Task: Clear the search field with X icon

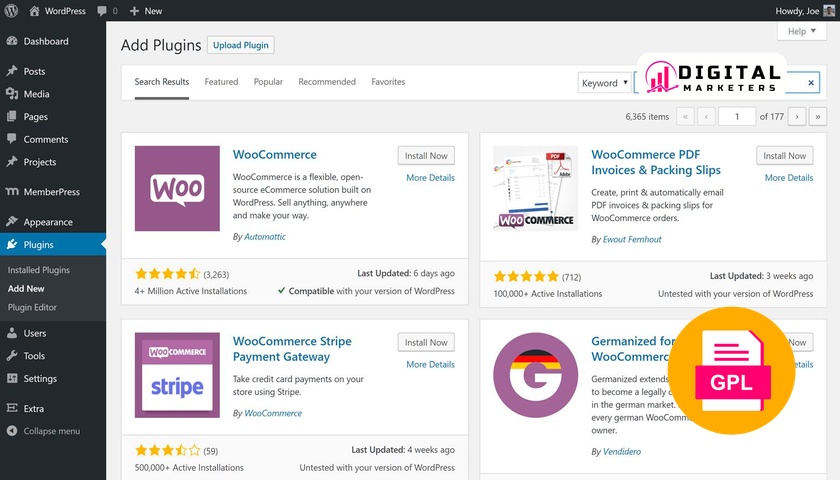Action: [811, 82]
